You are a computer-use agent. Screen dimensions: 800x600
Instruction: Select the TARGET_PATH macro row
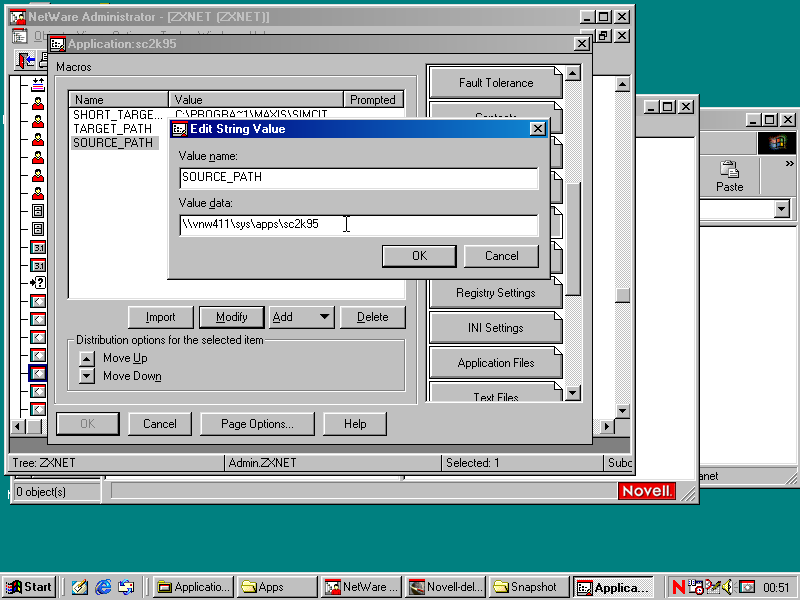[113, 129]
